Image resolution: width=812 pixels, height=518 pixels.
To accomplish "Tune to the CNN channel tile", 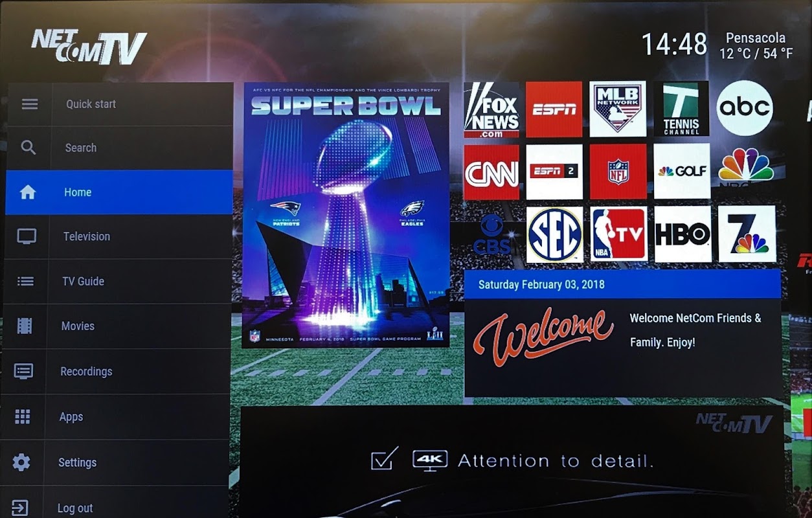I will pyautogui.click(x=491, y=172).
